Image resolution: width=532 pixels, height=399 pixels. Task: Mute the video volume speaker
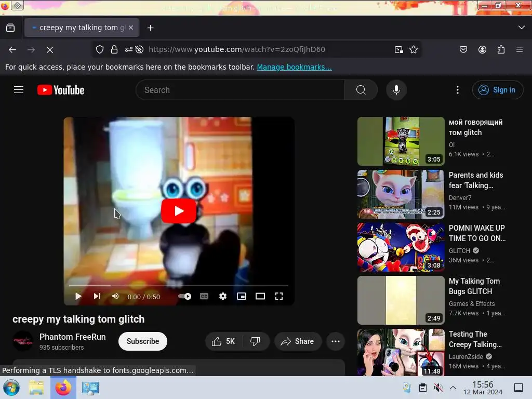click(x=115, y=296)
